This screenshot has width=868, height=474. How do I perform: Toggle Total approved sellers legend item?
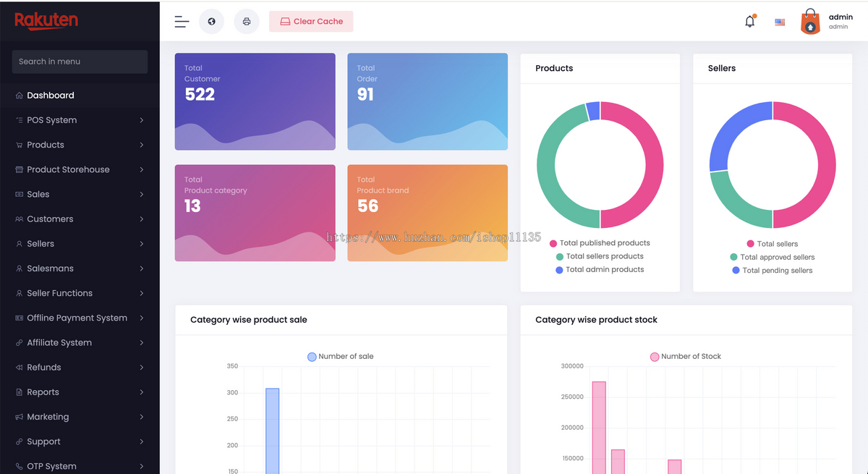[x=773, y=257]
